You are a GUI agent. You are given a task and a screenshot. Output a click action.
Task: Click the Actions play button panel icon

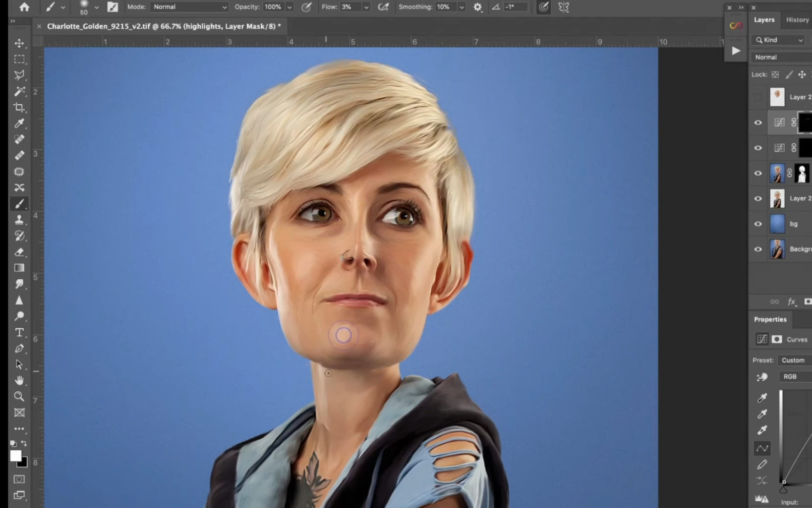tap(736, 51)
